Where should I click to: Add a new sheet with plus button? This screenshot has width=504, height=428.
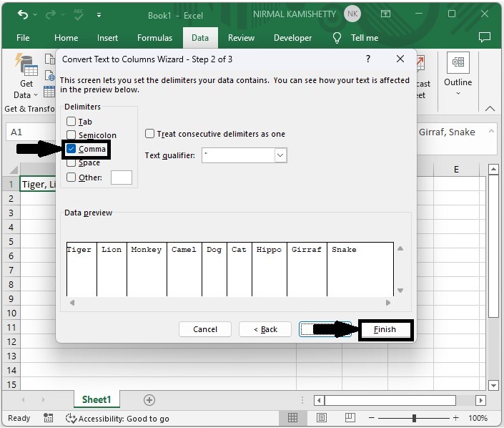point(149,400)
